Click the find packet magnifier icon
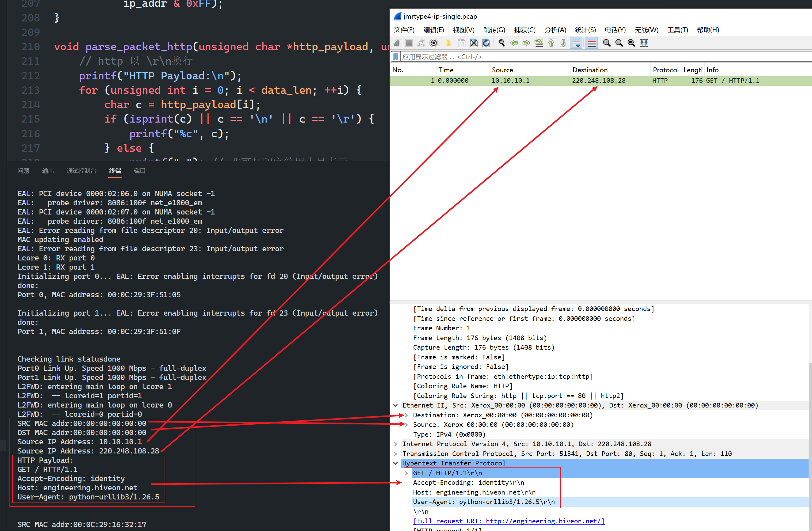Viewport: 812px width, 531px height. 501,43
